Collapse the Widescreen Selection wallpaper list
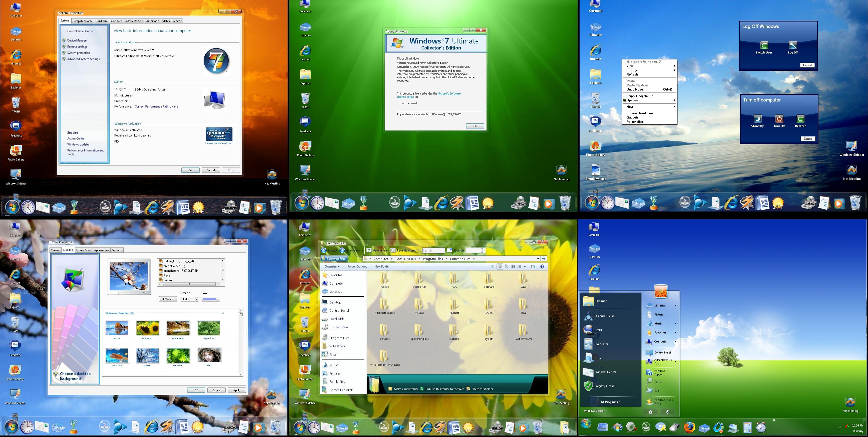The image size is (868, 437). pyautogui.click(x=223, y=313)
